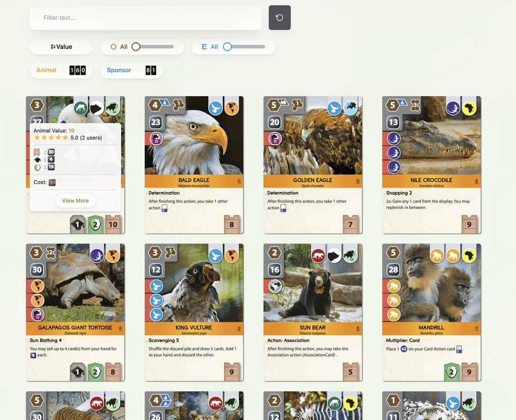Screen dimensions: 516x420
Task: Click the Africa continent icon on Nile Crocodile card
Action: [x=469, y=106]
